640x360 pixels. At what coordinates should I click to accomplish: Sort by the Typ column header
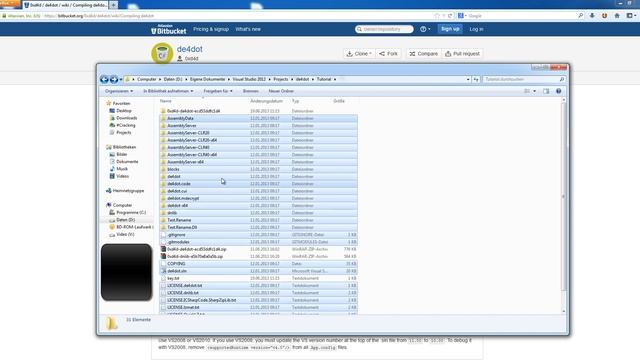click(x=296, y=101)
